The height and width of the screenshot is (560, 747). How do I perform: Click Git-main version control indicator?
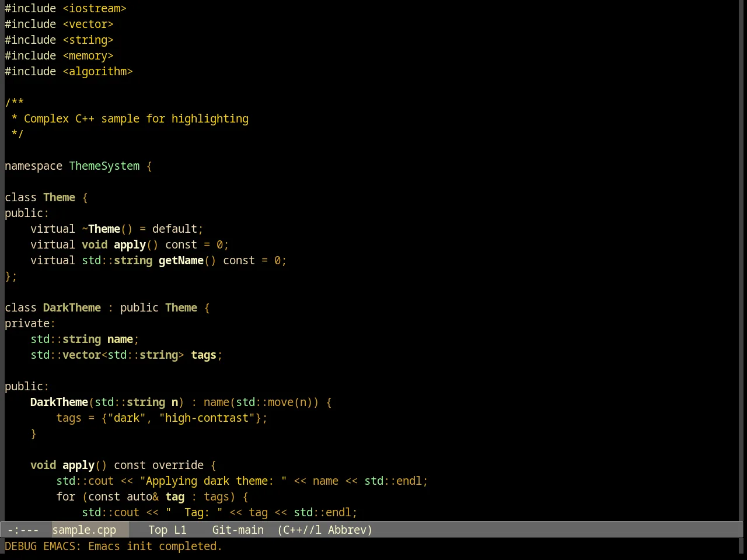[238, 530]
